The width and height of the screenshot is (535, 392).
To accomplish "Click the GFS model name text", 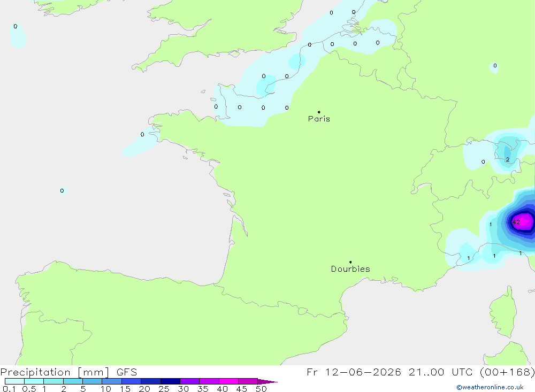I will click(x=127, y=372).
